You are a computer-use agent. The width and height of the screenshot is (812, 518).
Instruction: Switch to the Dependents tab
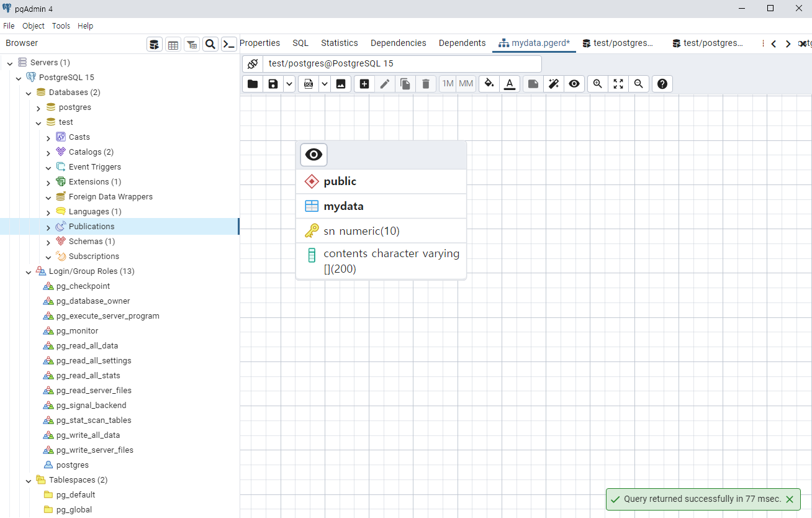[462, 43]
